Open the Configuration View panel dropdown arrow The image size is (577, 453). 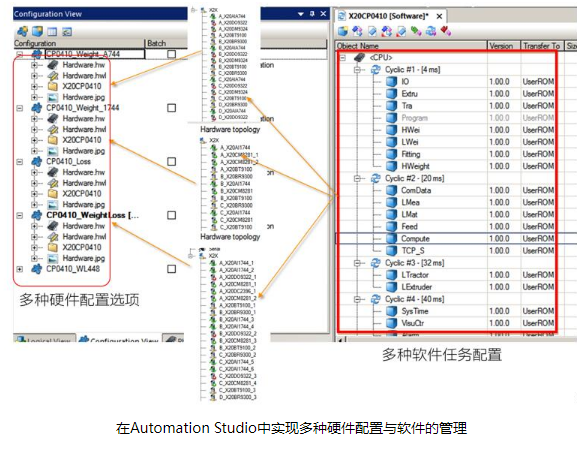tap(301, 14)
